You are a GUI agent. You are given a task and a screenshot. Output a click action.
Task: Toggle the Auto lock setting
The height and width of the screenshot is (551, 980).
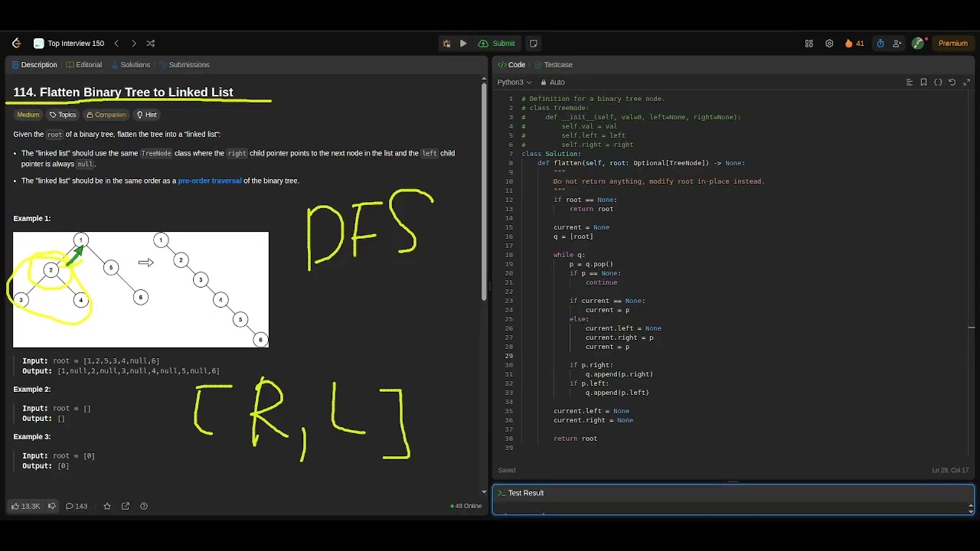coord(553,83)
